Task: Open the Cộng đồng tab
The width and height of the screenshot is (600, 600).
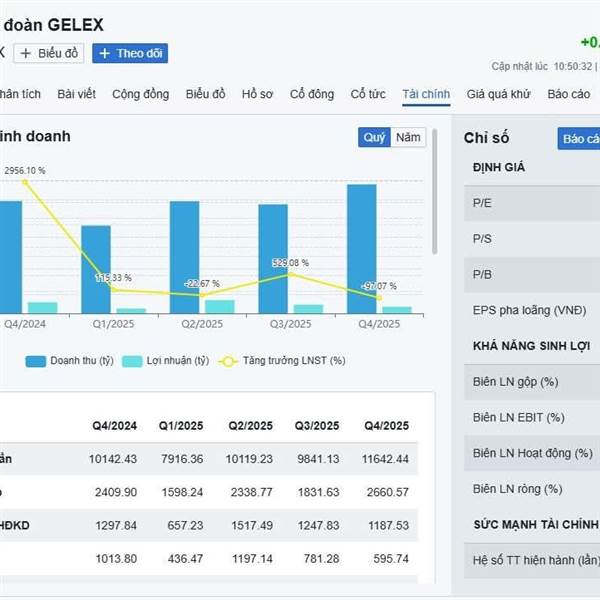Action: [140, 94]
